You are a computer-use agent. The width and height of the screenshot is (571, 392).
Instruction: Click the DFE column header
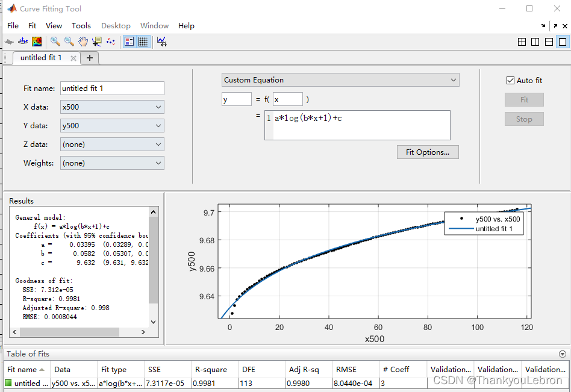tap(262, 370)
